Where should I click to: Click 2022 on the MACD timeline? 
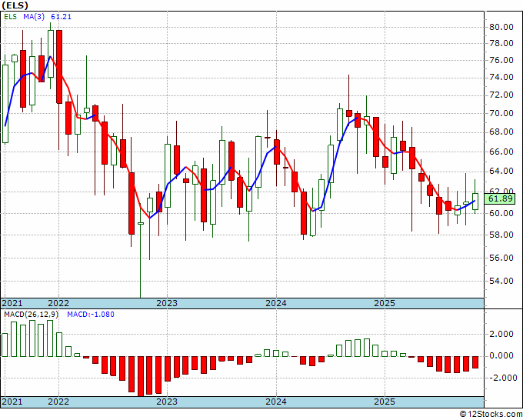58,402
